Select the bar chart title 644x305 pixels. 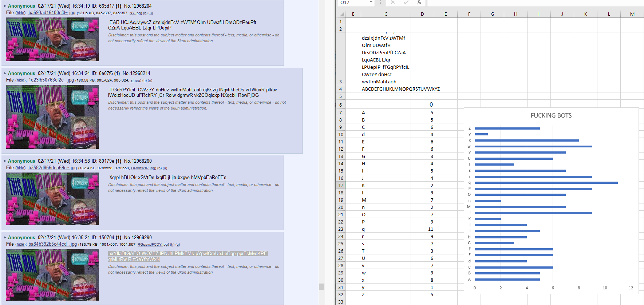pos(551,116)
